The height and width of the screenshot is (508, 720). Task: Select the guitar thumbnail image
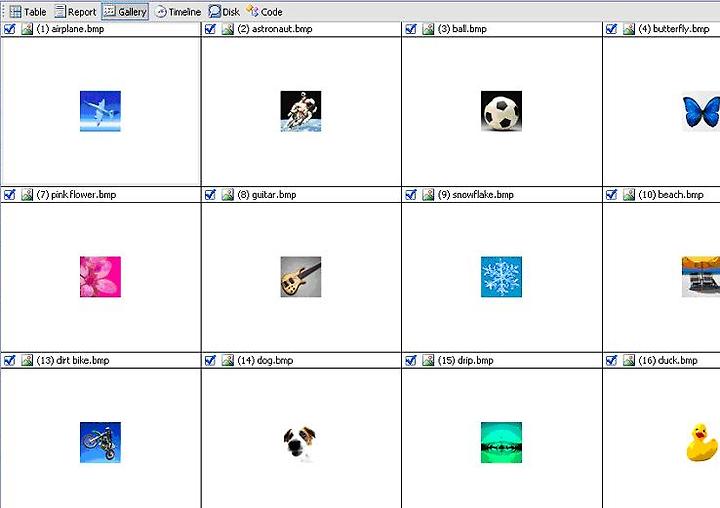301,277
